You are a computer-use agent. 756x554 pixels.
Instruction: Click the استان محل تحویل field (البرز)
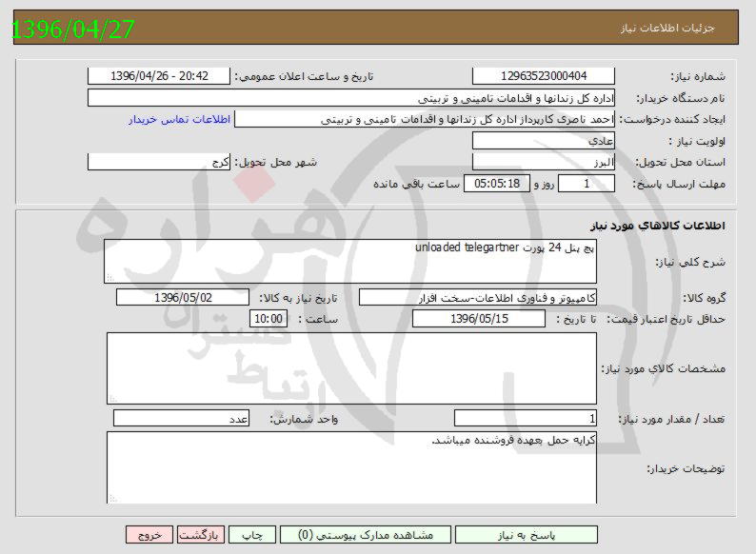click(544, 162)
